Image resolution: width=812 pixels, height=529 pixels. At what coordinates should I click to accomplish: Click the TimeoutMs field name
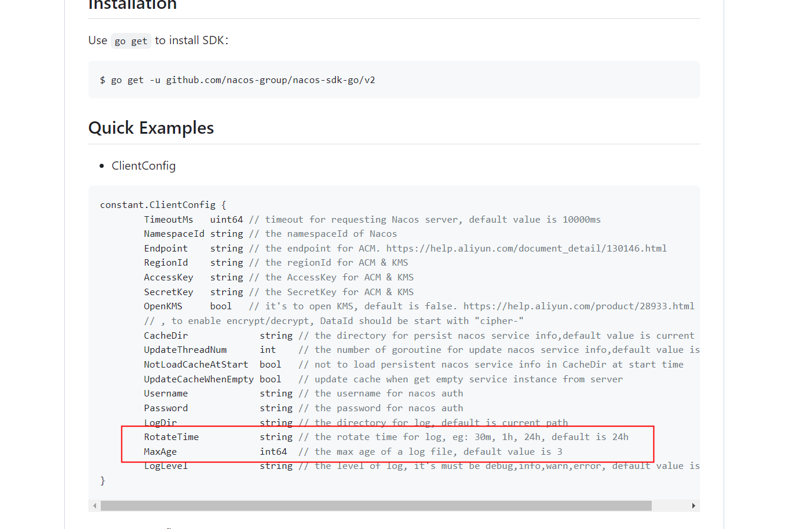click(169, 220)
